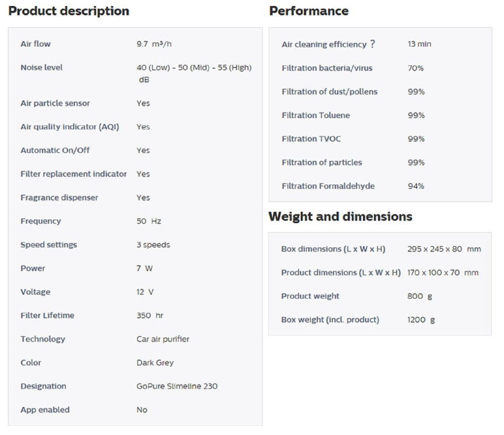
Task: Select the Filtration Formaldehyde label
Action: pos(328,186)
